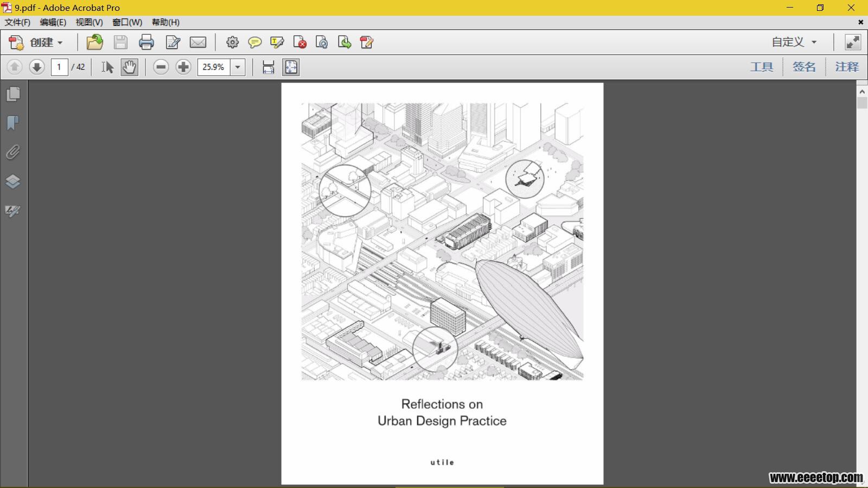
Task: Click vertical scrollbar up arrow
Action: pos(862,91)
